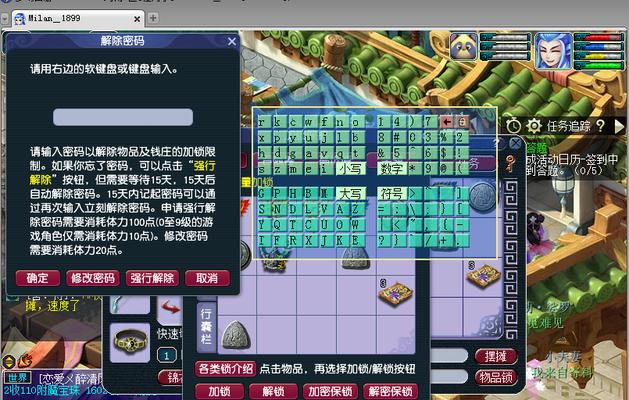The height and width of the screenshot is (400, 629).
Task: Click the '#' symbol key on soft keyboard
Action: tap(397, 137)
